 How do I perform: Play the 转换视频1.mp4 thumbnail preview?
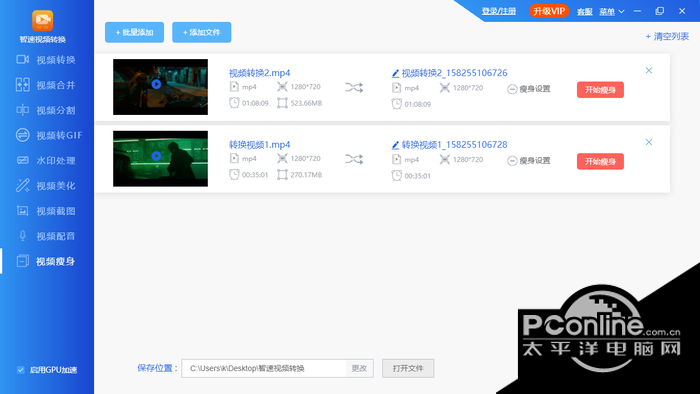point(156,156)
